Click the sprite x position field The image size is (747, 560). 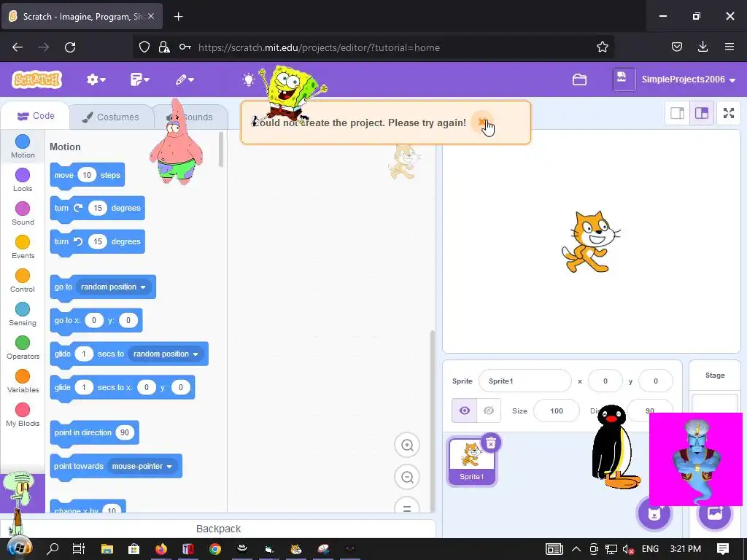point(605,381)
